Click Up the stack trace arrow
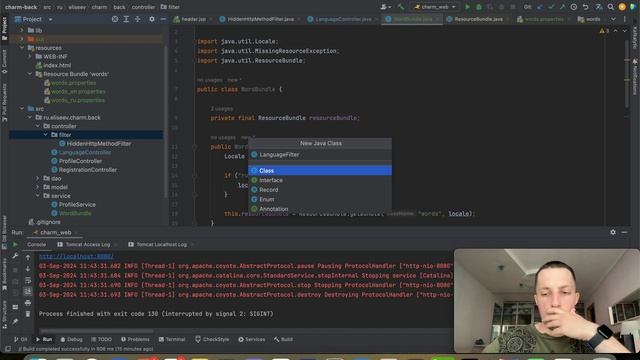Screen dimensions: 640x360 [x=28, y=257]
